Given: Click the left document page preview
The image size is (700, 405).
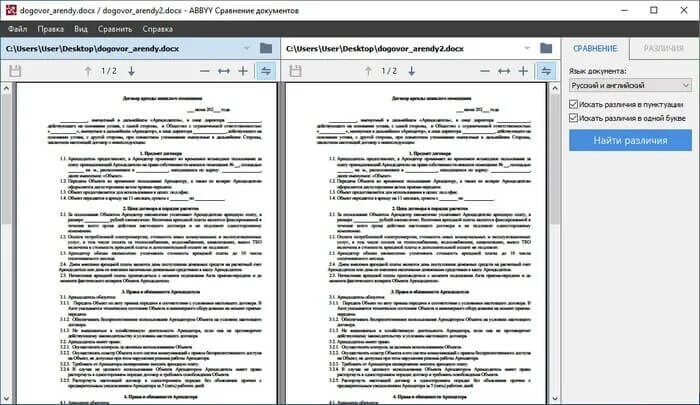Looking at the screenshot, I should coord(147,243).
